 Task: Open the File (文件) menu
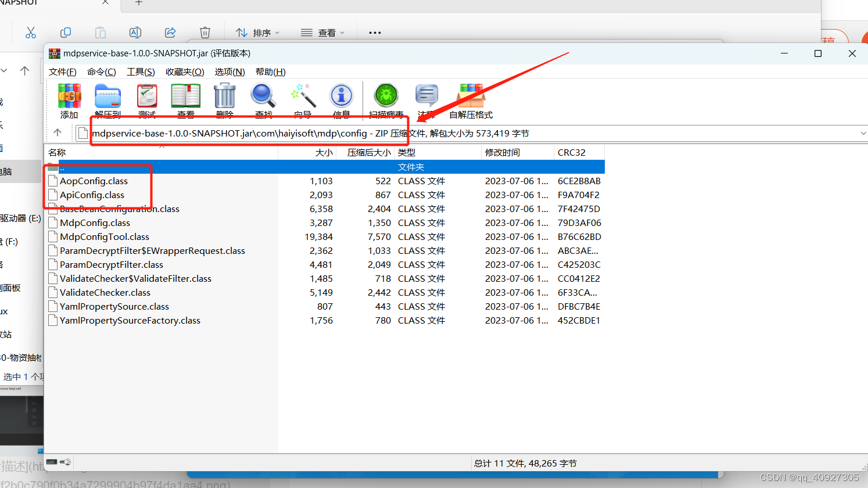62,72
